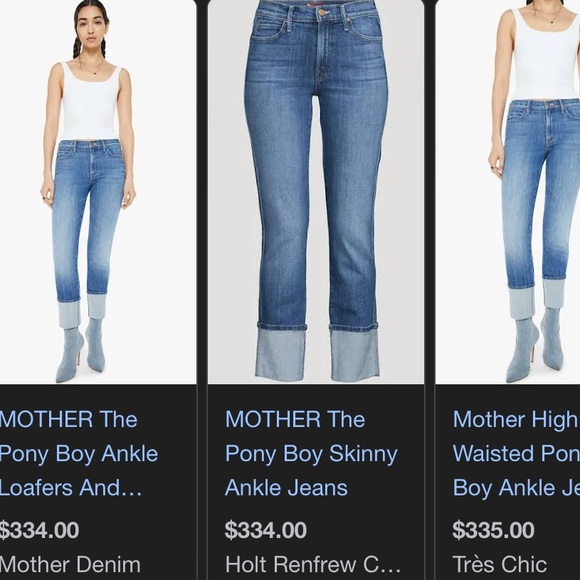
Task: Click the 'Ankle Jeans' line of the center title
Action: pos(286,488)
